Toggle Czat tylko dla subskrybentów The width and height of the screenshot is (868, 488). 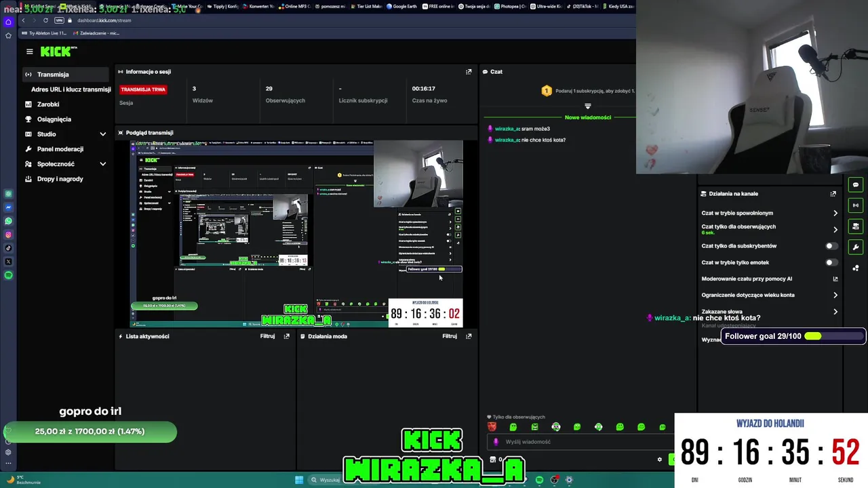(831, 246)
